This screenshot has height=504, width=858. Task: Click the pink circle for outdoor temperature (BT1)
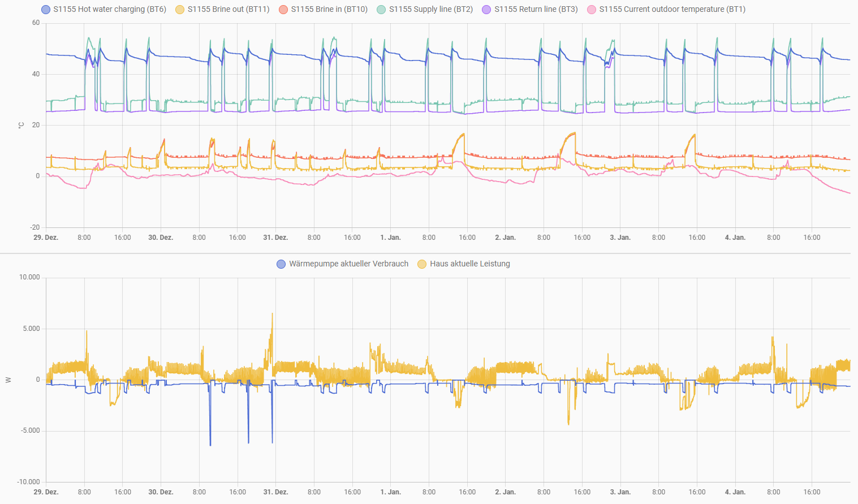pyautogui.click(x=592, y=10)
